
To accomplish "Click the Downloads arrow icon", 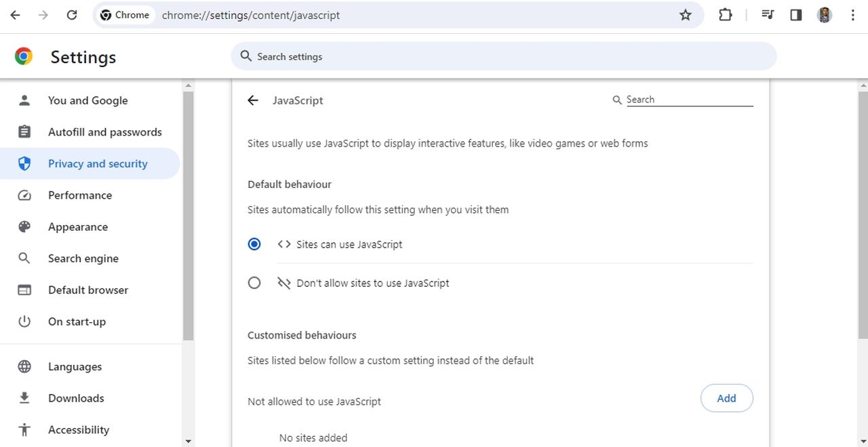I will tap(24, 398).
